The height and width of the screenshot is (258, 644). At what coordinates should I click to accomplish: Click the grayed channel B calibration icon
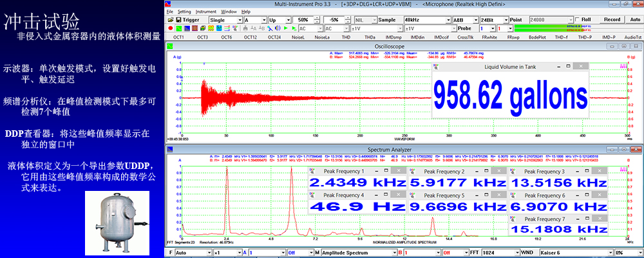[x=261, y=28]
